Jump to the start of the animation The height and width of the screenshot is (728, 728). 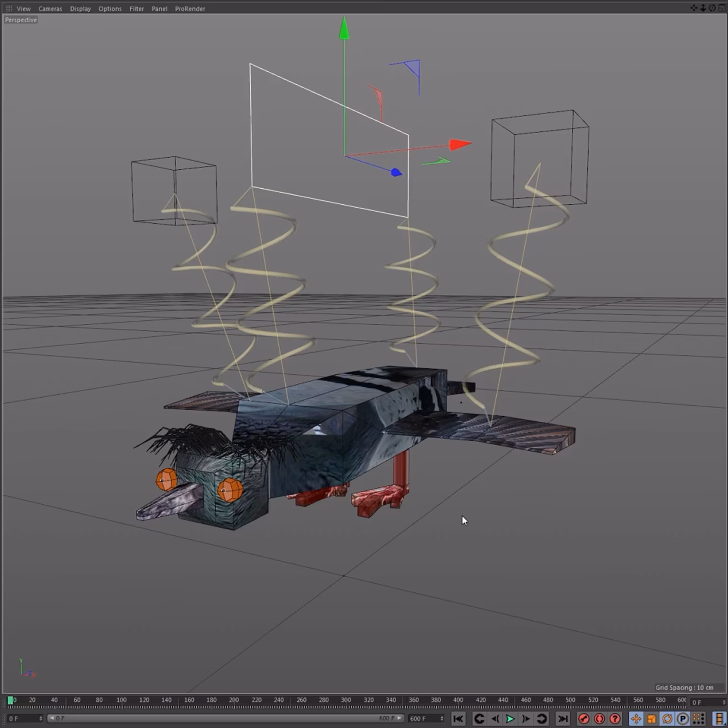click(x=458, y=719)
